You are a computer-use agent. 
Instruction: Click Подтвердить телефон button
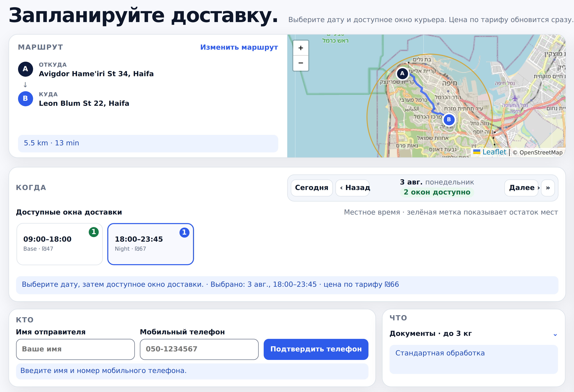(x=316, y=349)
